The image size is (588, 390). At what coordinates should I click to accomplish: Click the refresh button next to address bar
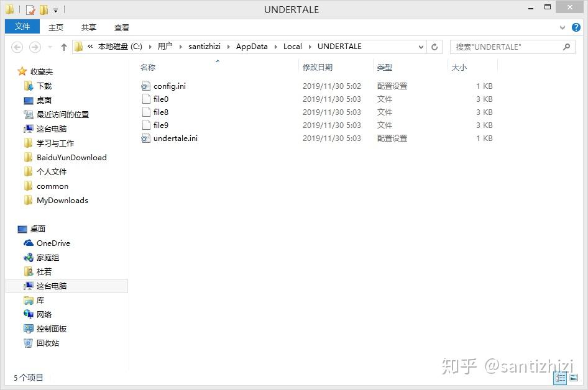pyautogui.click(x=434, y=47)
